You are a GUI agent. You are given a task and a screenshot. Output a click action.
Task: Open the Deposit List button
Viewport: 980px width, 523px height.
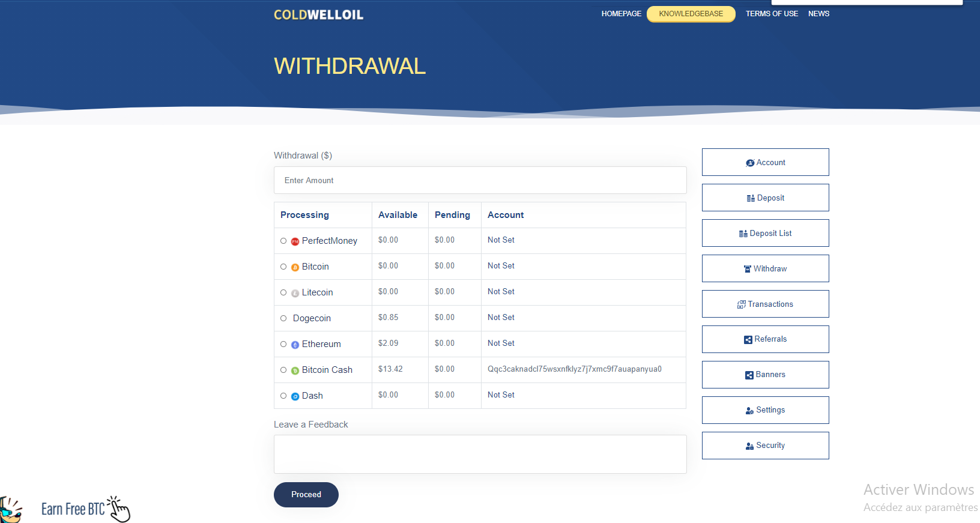click(x=766, y=233)
